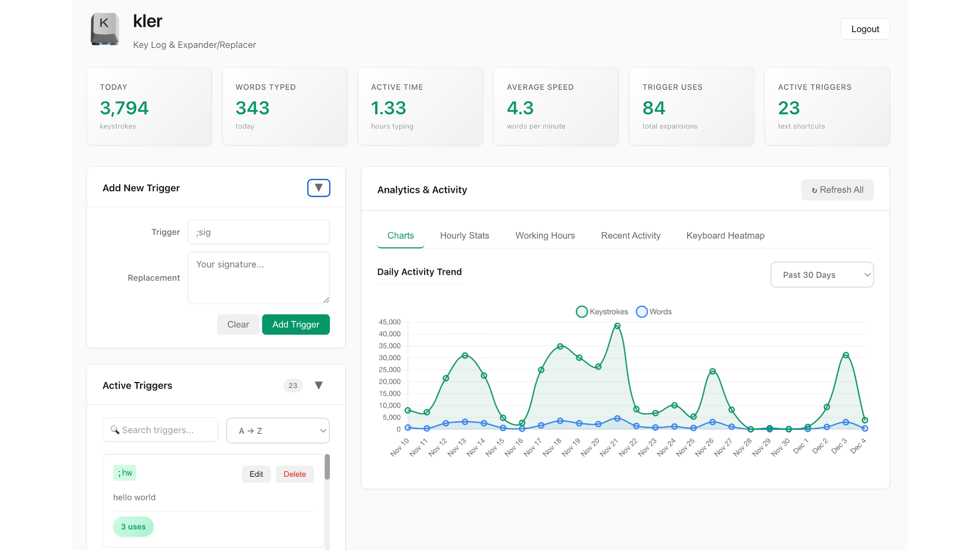Edit the ;hw trigger
980x552 pixels.
(x=256, y=474)
